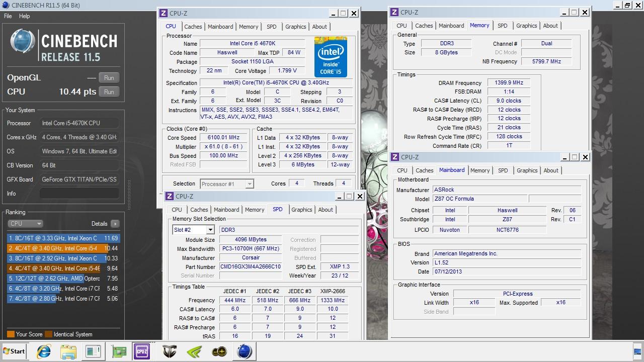
Task: Open the dark shield-logo taskbar icon
Action: 170,351
